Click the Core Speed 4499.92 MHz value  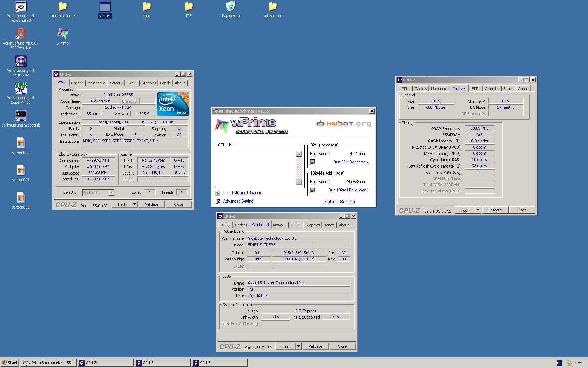(98, 160)
